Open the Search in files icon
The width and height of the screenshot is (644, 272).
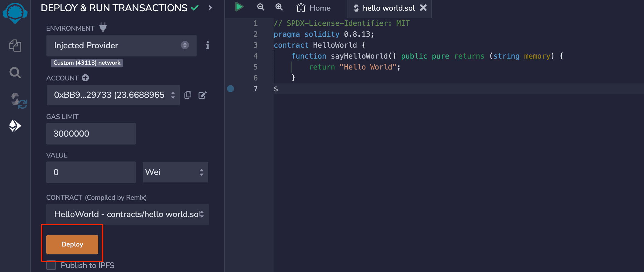click(15, 73)
